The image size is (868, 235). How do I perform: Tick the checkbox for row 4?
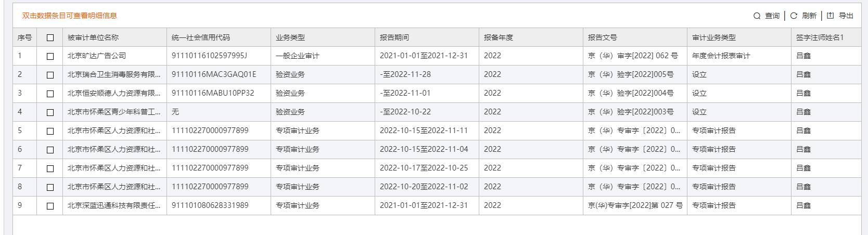point(50,112)
